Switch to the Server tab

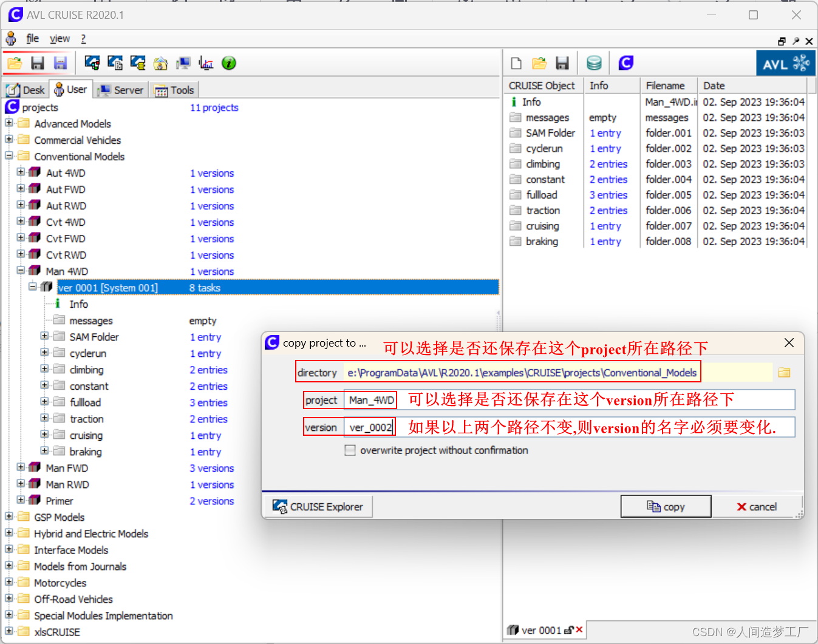[x=121, y=90]
